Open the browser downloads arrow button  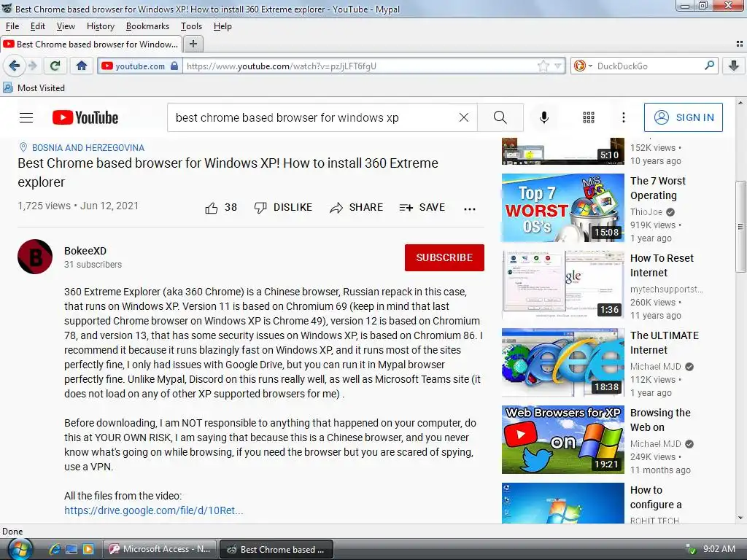pos(734,66)
